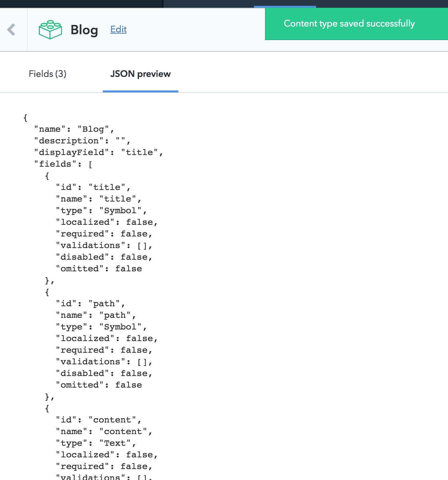This screenshot has width=448, height=480.
Task: Click the "omitted": false line under path field
Action: point(99,385)
